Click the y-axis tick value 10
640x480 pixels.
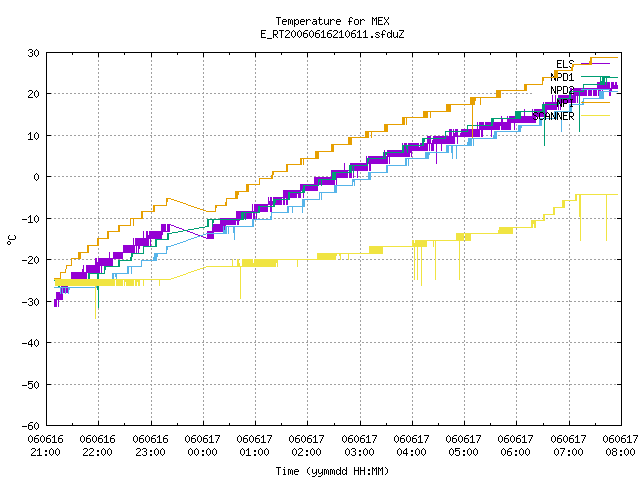[33, 136]
